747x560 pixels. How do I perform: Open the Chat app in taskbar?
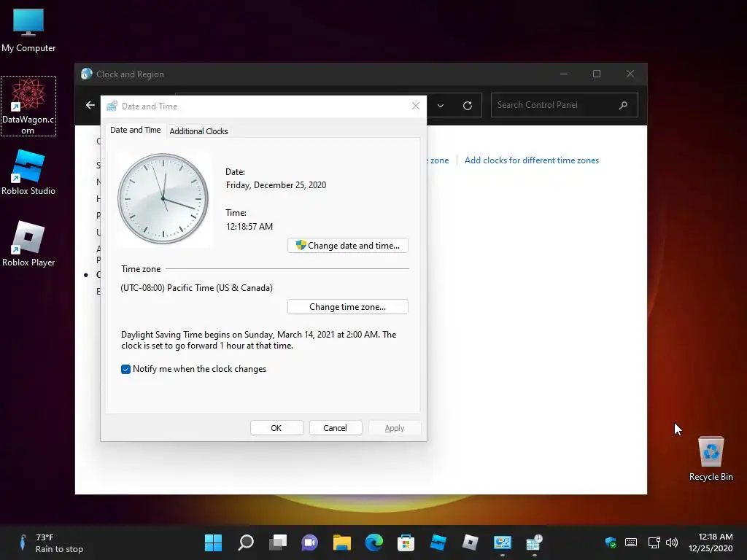coord(309,542)
